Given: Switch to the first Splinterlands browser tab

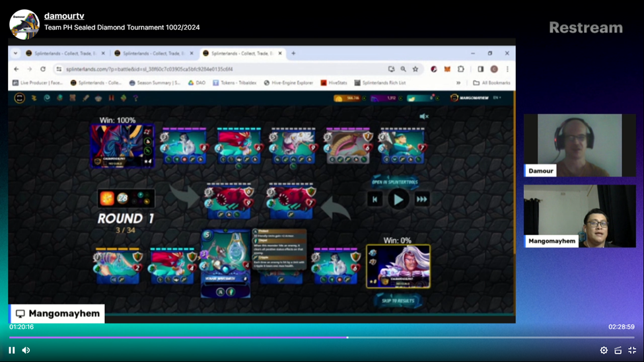Looking at the screenshot, I should [61, 54].
